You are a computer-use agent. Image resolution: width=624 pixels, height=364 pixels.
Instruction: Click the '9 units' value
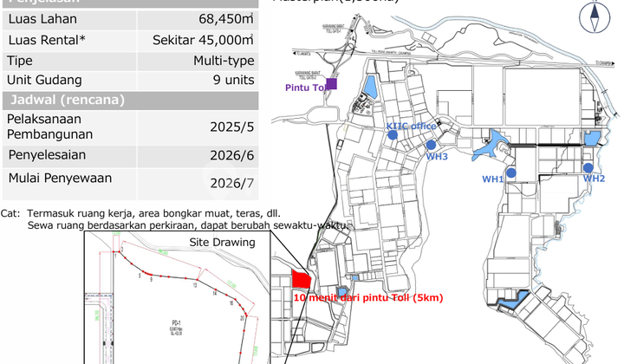[233, 80]
